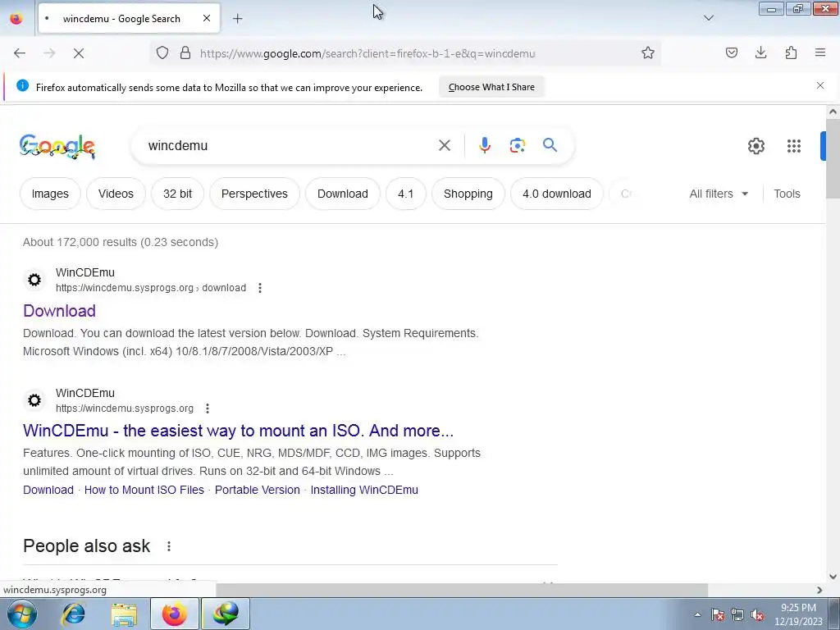Screen dimensions: 840x630
Task: Open the Windows Start menu
Action: (22, 614)
